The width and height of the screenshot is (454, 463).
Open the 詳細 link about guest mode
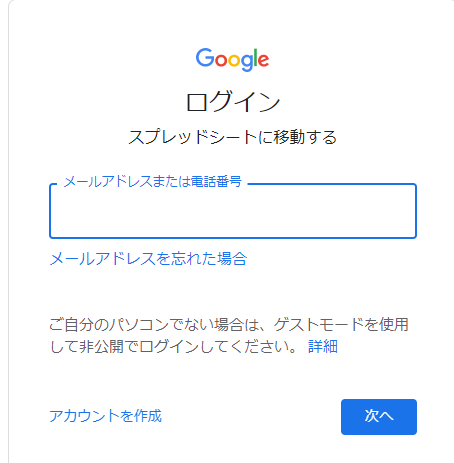(x=323, y=346)
